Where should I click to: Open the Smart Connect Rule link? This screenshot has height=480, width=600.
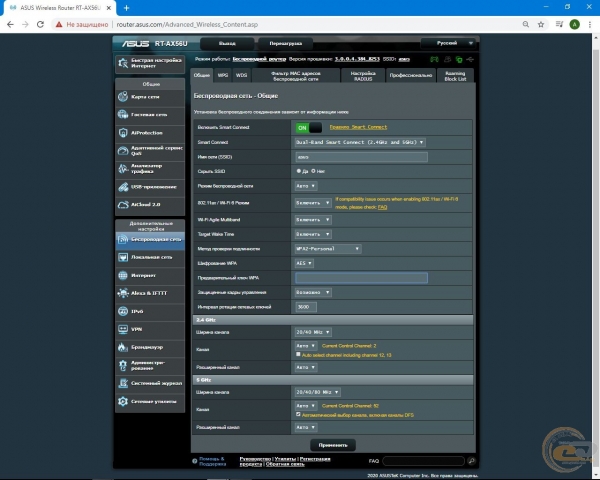tap(358, 127)
